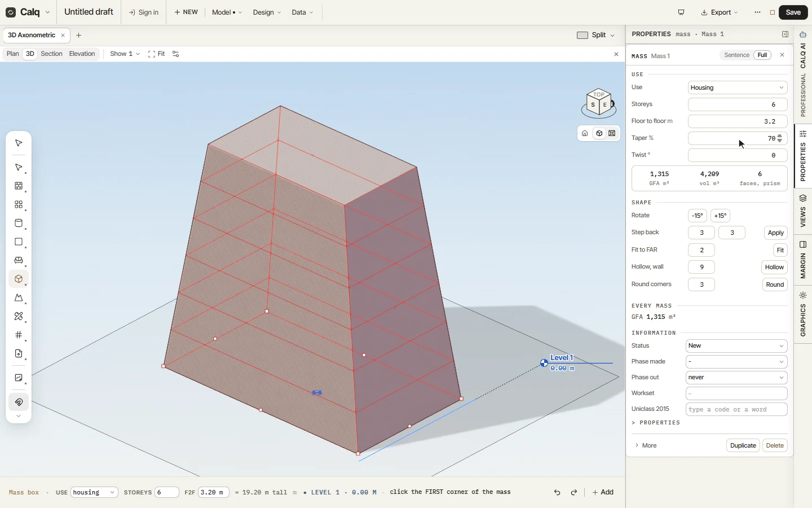This screenshot has height=508, width=812.
Task: Select the cylinder column tool
Action: point(19,224)
